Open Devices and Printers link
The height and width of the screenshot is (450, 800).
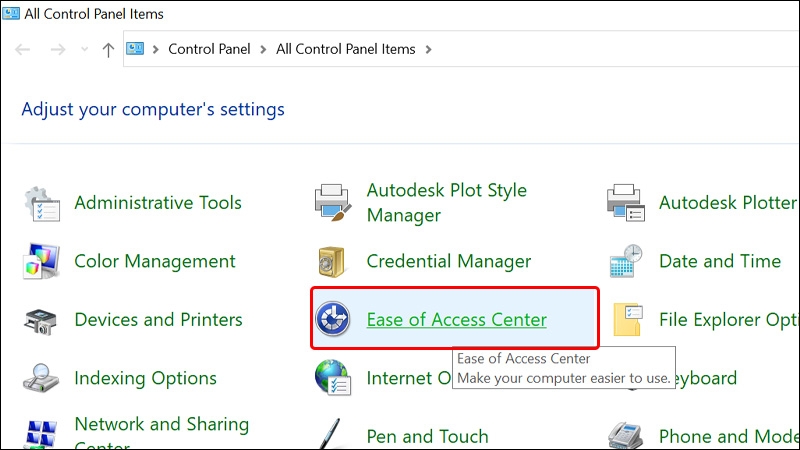[x=158, y=319]
